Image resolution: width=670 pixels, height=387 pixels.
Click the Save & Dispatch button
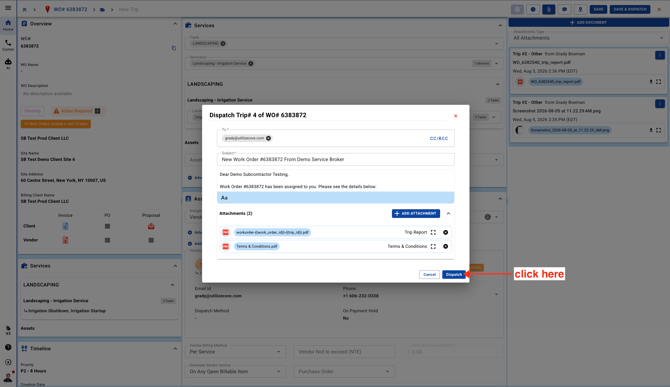[x=630, y=9]
